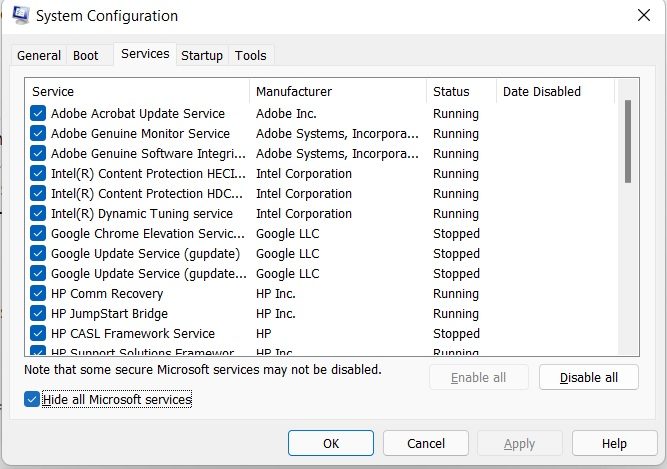Toggle HP CASL Framework Service checkbox
This screenshot has width=667, height=469.
pos(38,334)
